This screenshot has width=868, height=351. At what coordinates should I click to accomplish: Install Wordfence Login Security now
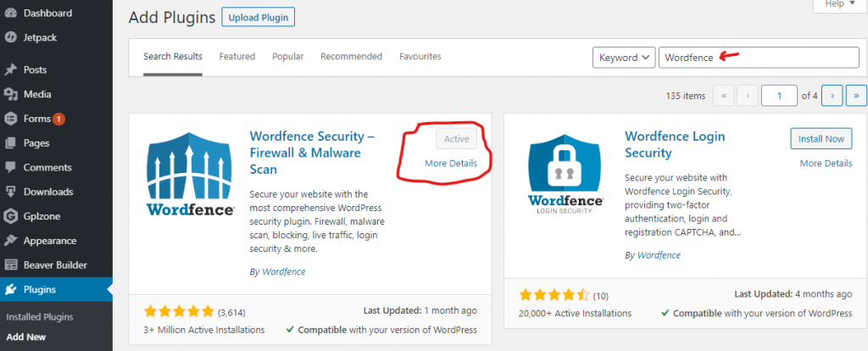click(x=821, y=139)
